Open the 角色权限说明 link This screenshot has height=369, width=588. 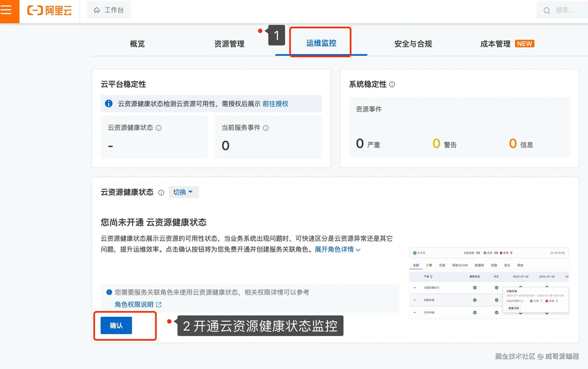tap(134, 305)
